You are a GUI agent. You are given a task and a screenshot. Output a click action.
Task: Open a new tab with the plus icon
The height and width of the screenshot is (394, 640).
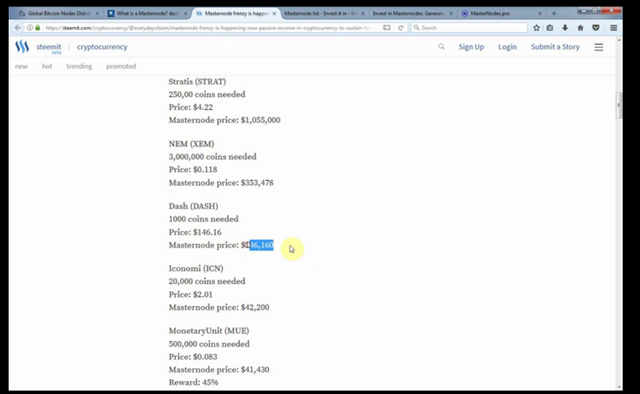point(553,13)
